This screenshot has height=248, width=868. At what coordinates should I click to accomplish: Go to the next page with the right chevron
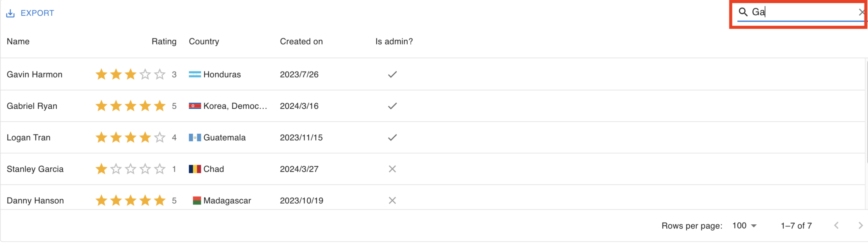point(860,226)
